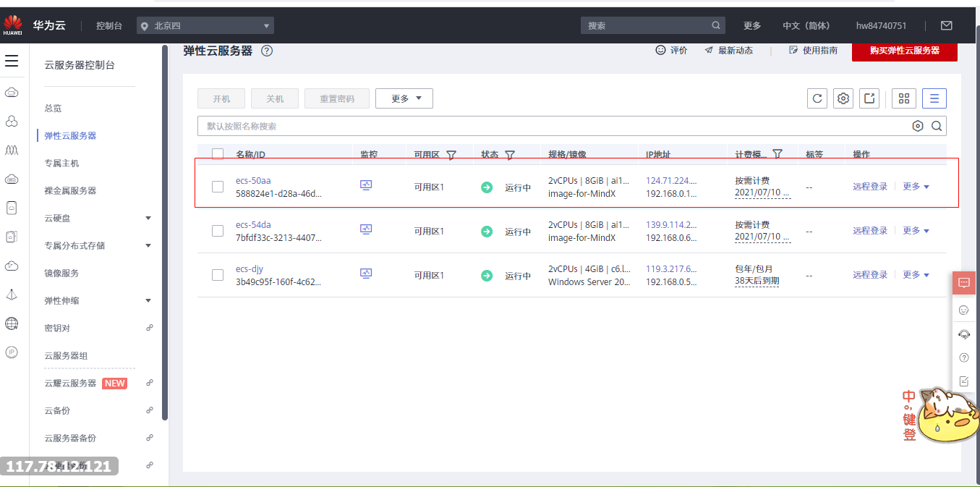Open the 更多 dropdown for ecs-54da
This screenshot has width=980, height=487.
click(916, 230)
